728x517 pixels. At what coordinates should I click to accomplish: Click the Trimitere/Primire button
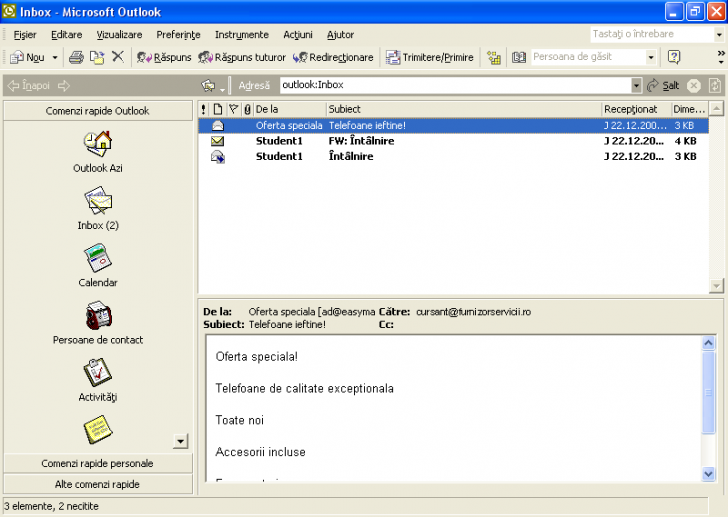(x=430, y=58)
